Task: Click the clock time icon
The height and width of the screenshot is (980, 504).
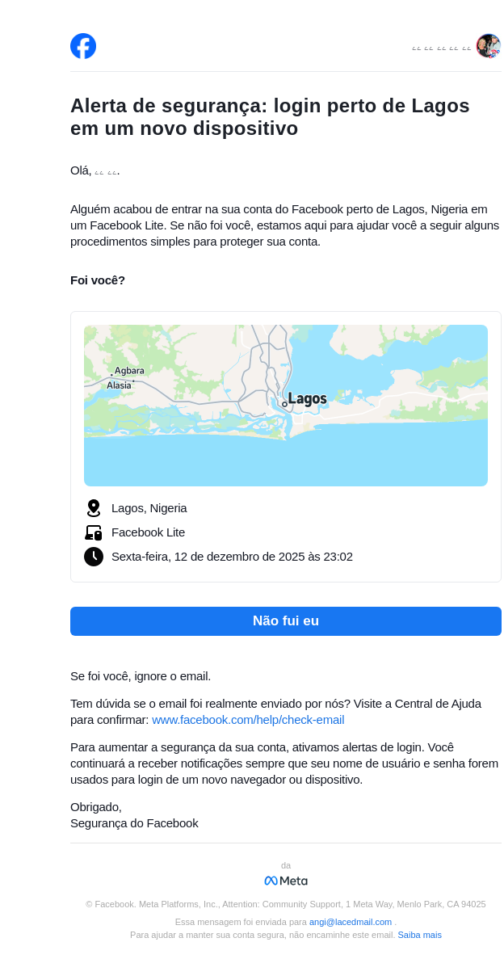Action: (x=94, y=557)
